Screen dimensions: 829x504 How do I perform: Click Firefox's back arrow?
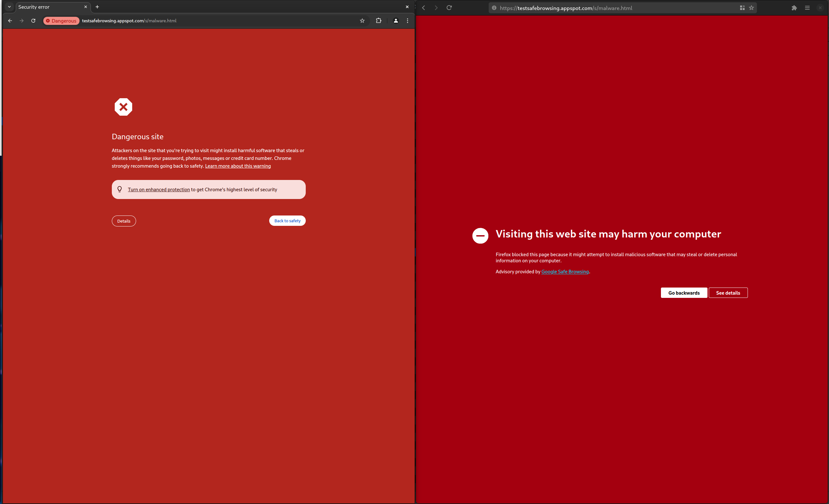click(x=424, y=8)
